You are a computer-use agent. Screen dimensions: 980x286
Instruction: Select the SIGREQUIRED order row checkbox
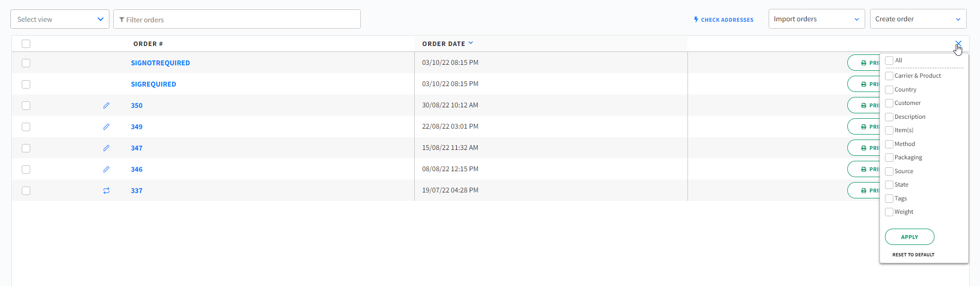click(26, 84)
